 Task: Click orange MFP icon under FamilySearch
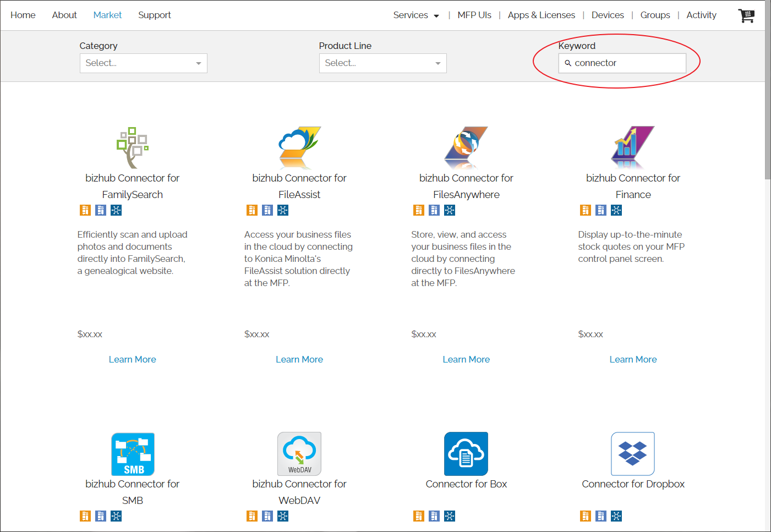85,210
